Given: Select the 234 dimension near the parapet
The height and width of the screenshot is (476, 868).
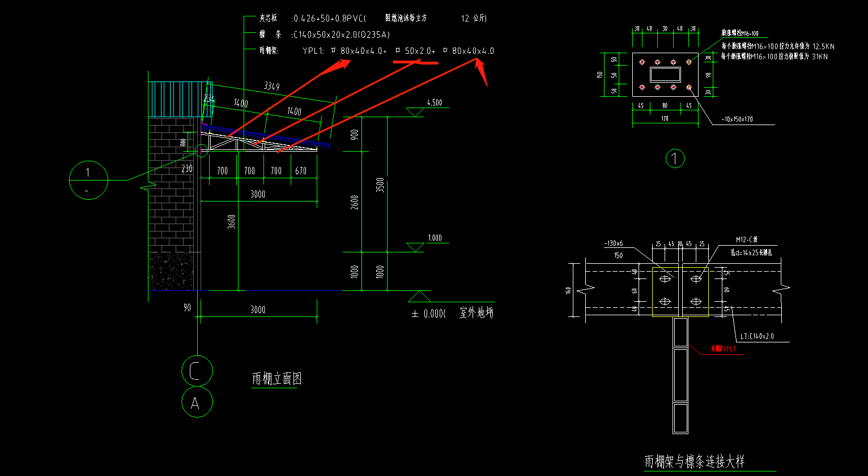Looking at the screenshot, I should click(209, 98).
